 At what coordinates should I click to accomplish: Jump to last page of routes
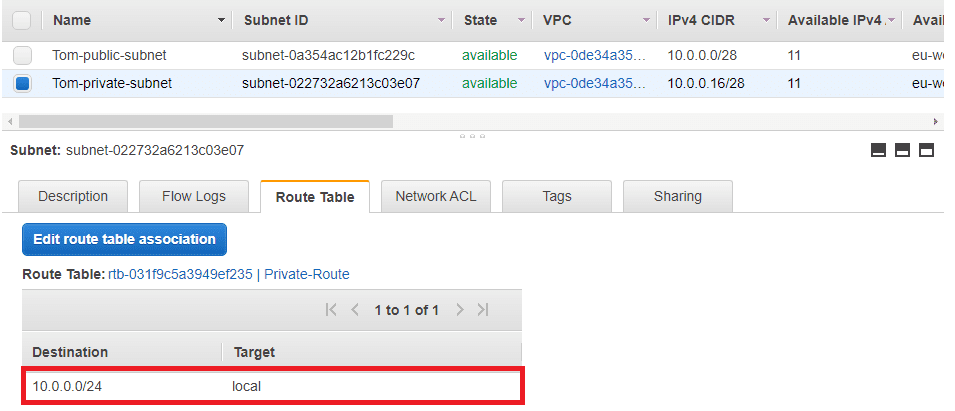pyautogui.click(x=483, y=310)
